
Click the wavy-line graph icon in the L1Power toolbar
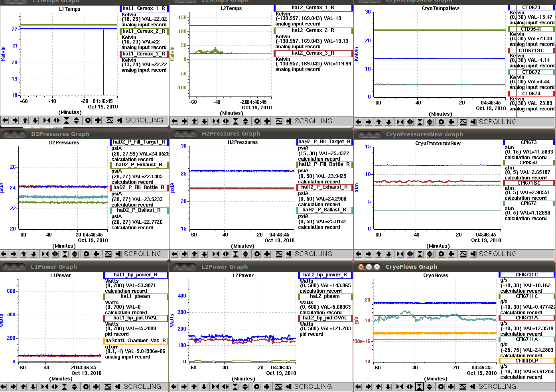tap(108, 387)
